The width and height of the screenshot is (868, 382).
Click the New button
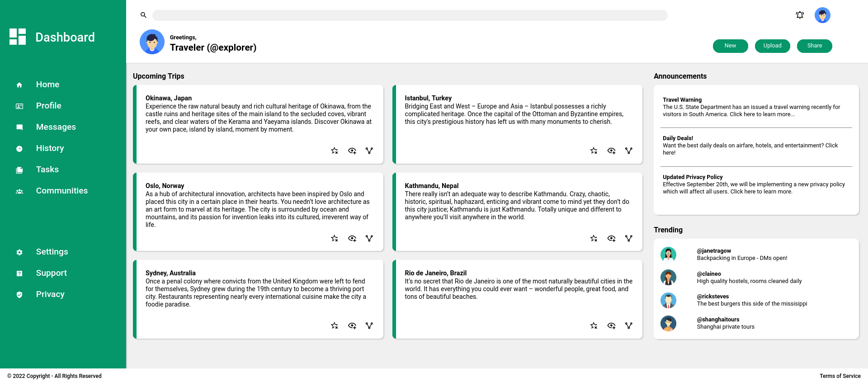pyautogui.click(x=730, y=46)
